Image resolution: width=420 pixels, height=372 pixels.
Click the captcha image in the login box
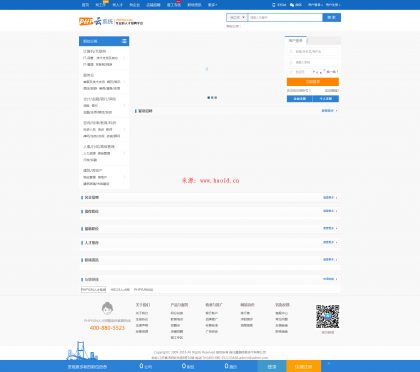318,72
